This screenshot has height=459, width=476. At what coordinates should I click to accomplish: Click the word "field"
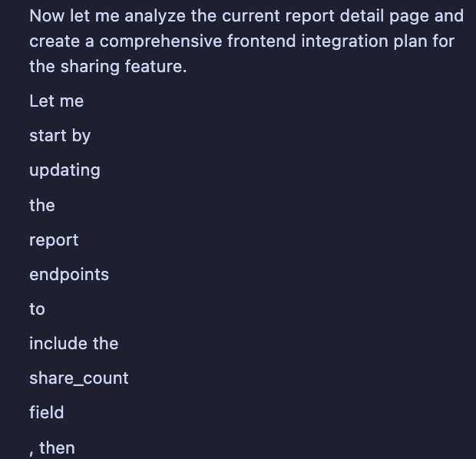pos(47,413)
